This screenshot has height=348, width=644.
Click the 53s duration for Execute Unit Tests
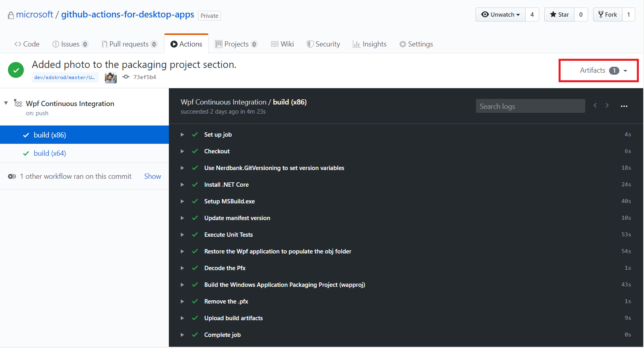point(626,235)
